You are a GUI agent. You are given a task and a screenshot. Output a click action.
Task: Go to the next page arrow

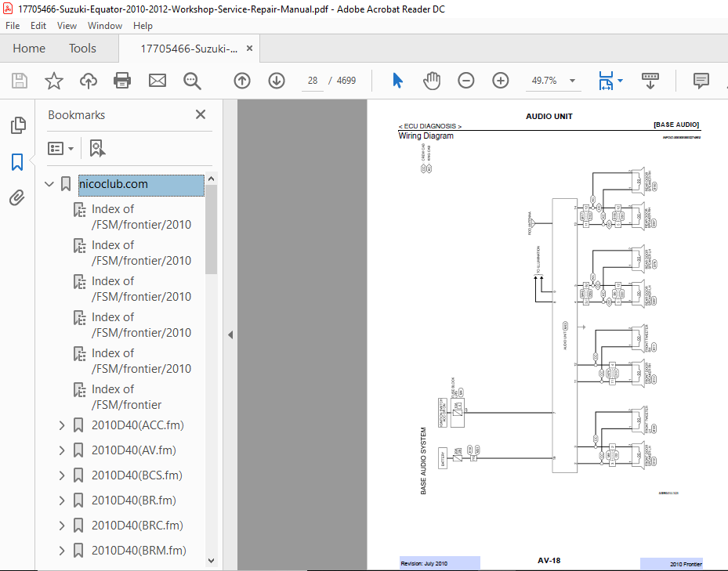coord(277,81)
